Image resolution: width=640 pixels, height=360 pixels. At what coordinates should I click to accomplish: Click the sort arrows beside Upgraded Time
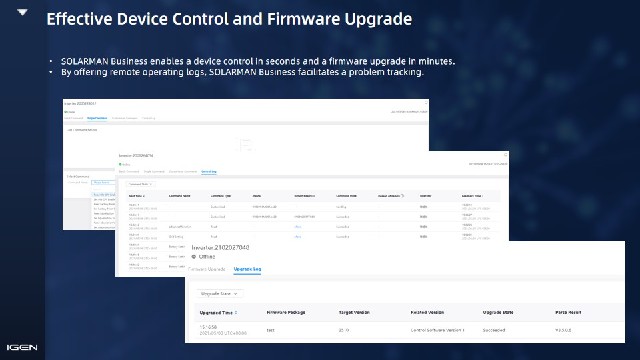pyautogui.click(x=236, y=313)
